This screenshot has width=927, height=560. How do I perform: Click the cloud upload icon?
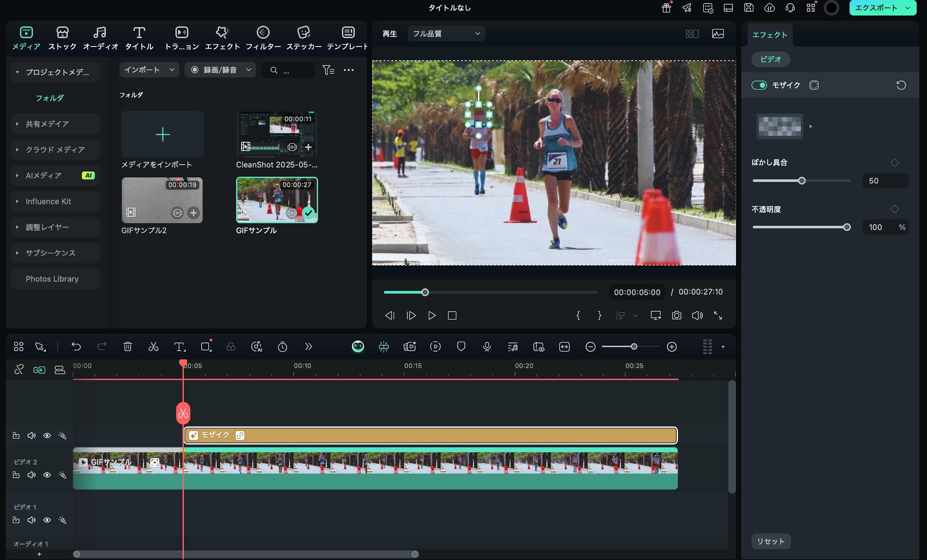[769, 8]
